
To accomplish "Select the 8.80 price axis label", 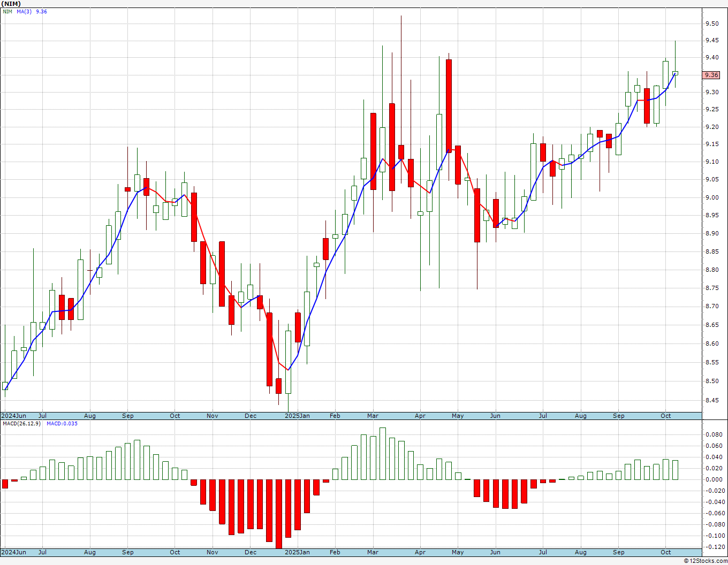I will (x=712, y=270).
